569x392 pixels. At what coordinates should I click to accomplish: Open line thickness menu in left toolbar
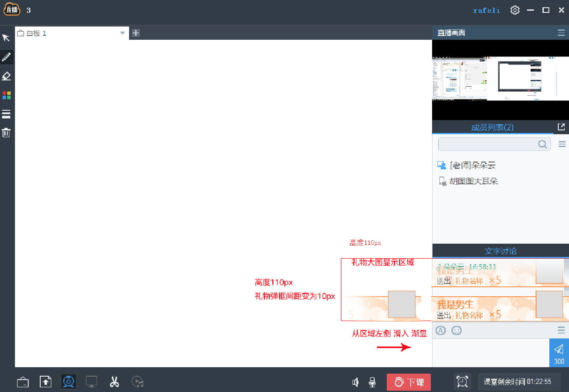[6, 114]
